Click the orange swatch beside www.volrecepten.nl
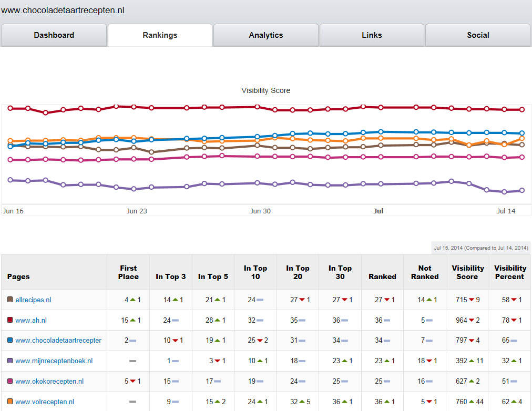This screenshot has width=532, height=411. click(x=10, y=401)
